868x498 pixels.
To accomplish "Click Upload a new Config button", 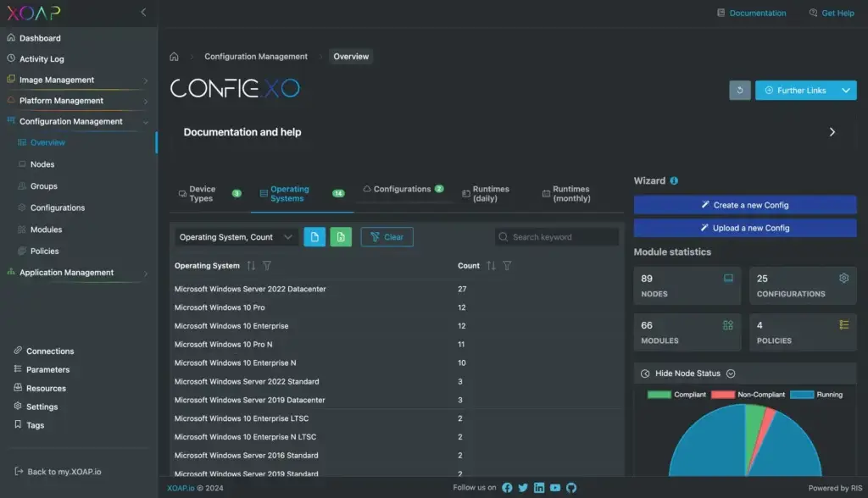I will [745, 228].
